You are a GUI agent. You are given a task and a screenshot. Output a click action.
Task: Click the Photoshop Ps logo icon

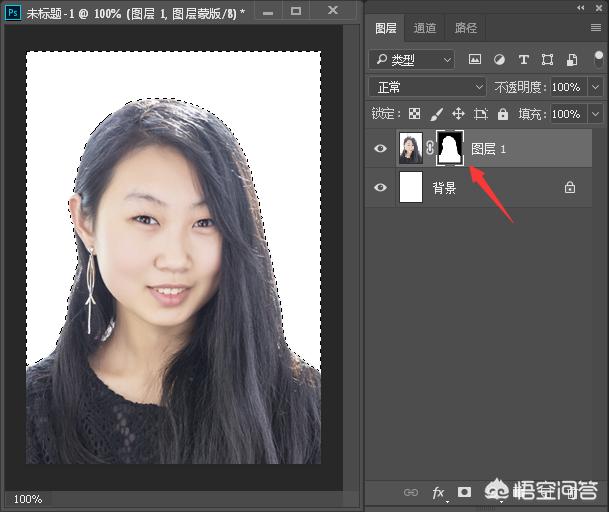pyautogui.click(x=12, y=12)
